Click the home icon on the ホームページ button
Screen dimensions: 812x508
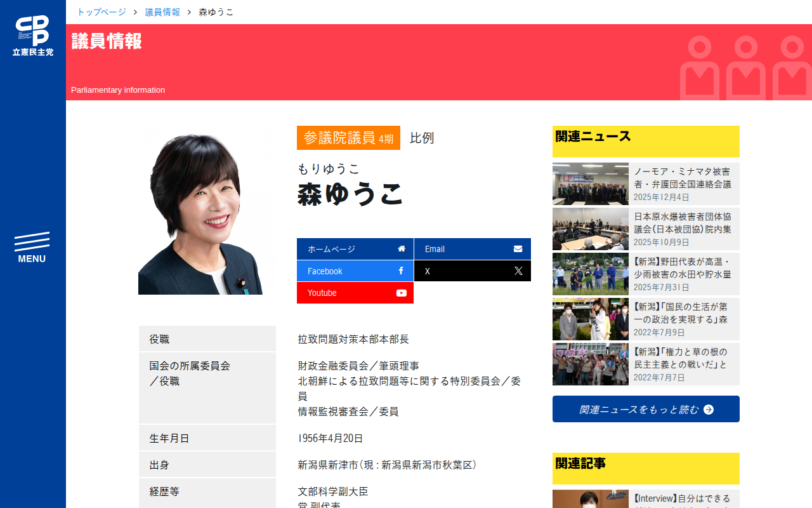tap(402, 249)
